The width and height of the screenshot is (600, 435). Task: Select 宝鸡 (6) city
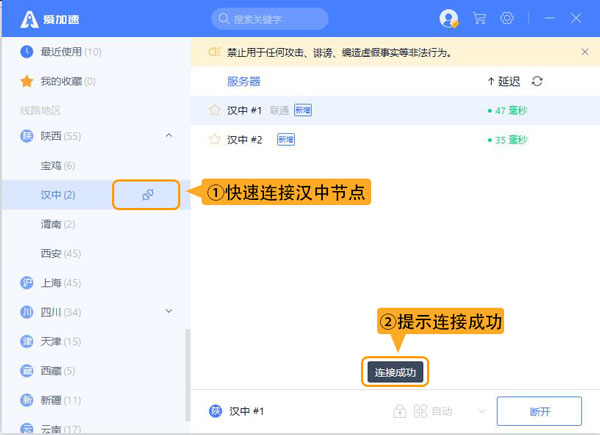point(58,166)
